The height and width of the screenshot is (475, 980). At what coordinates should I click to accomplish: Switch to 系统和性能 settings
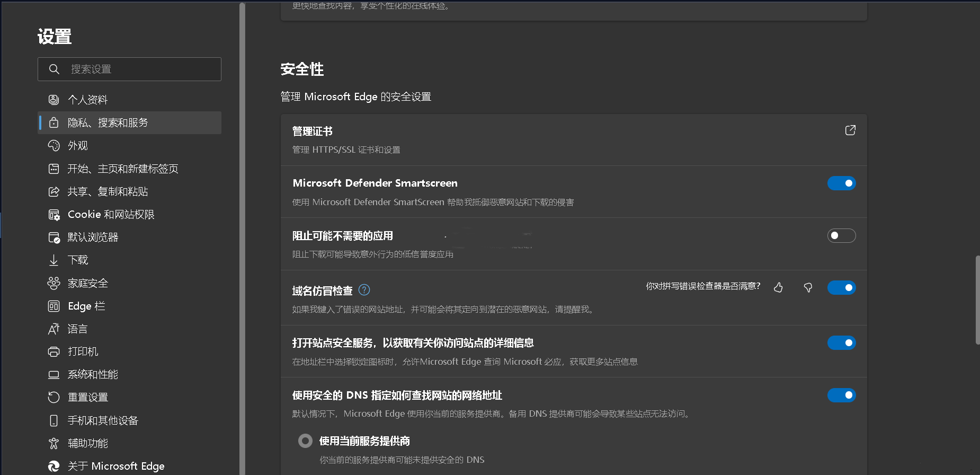click(x=129, y=374)
